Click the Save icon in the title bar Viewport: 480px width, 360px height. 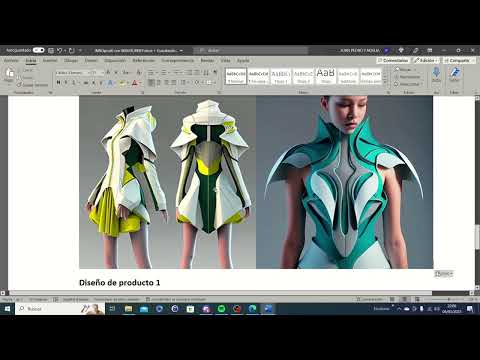(x=51, y=50)
